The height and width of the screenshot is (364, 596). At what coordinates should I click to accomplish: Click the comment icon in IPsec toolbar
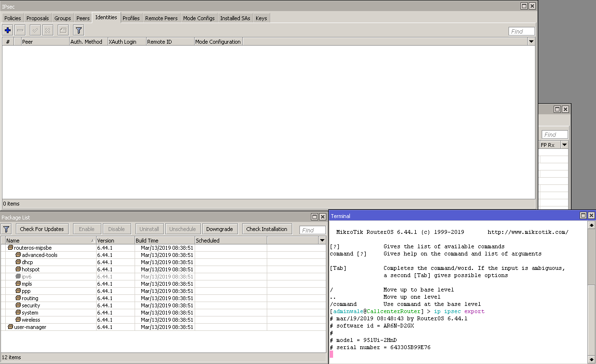click(x=63, y=30)
